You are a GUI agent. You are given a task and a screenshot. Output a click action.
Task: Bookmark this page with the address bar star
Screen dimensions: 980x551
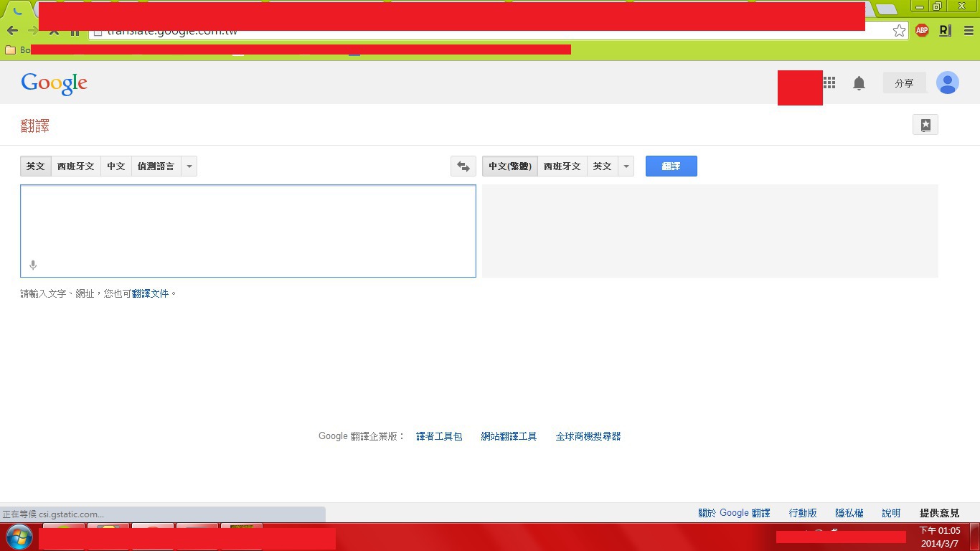coord(899,30)
